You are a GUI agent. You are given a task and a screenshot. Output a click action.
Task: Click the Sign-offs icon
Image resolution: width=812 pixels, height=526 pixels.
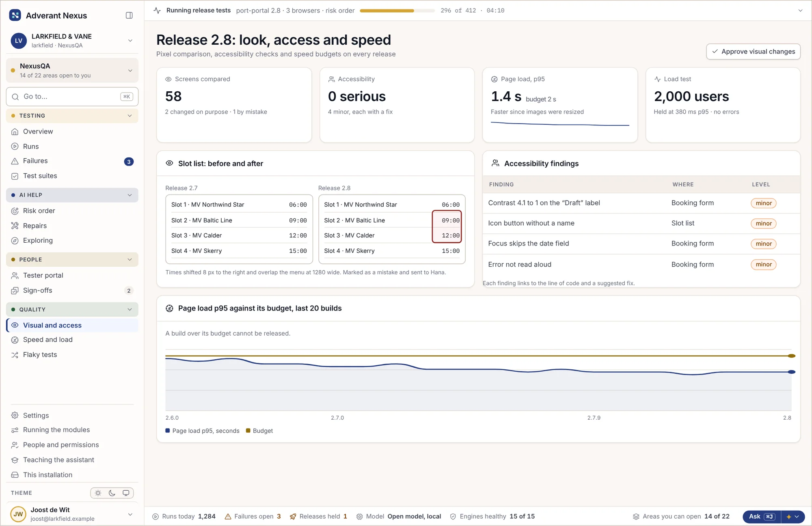15,291
